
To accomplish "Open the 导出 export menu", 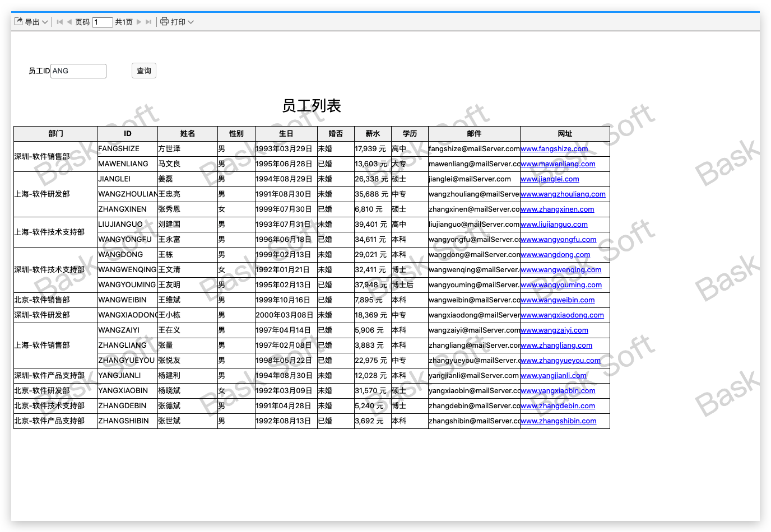I will click(31, 22).
